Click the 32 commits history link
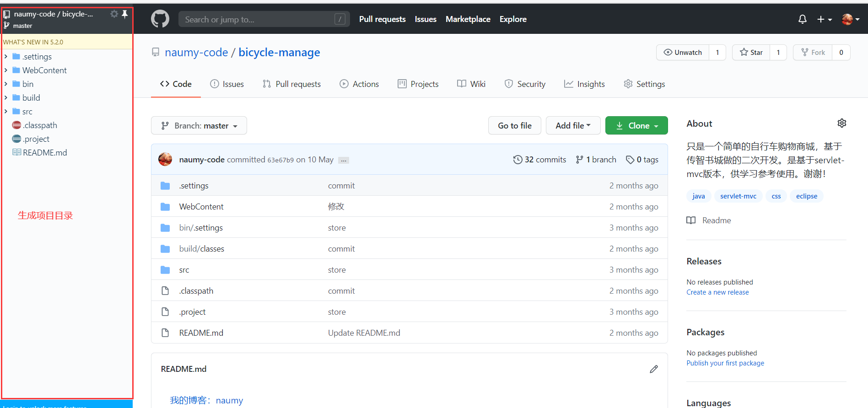The width and height of the screenshot is (868, 408). point(539,160)
